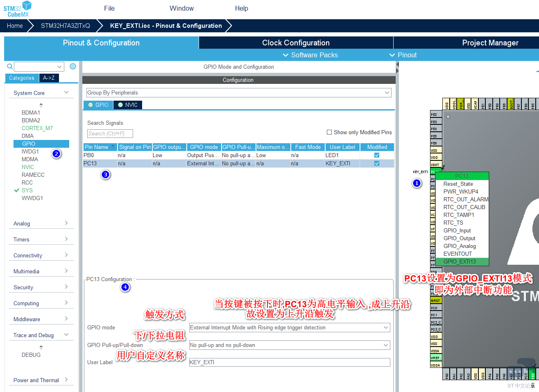Open the GPIO mode dropdown

[290, 328]
